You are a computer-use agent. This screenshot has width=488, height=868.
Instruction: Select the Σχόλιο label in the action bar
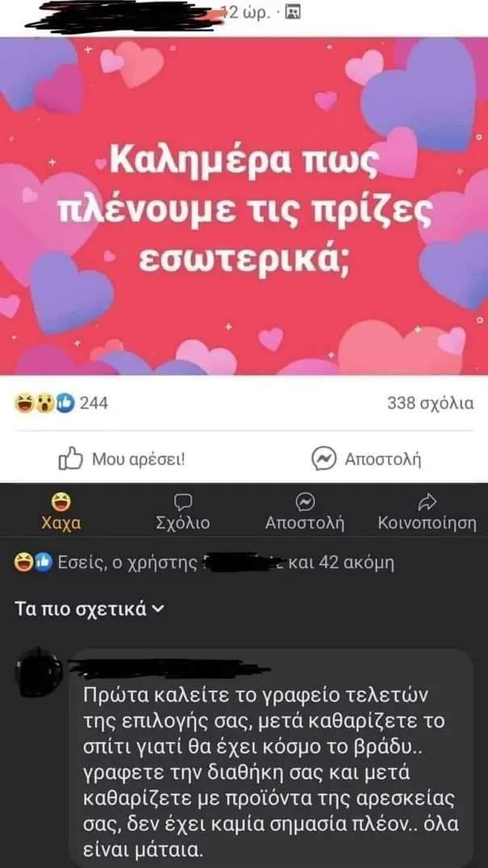(x=183, y=523)
